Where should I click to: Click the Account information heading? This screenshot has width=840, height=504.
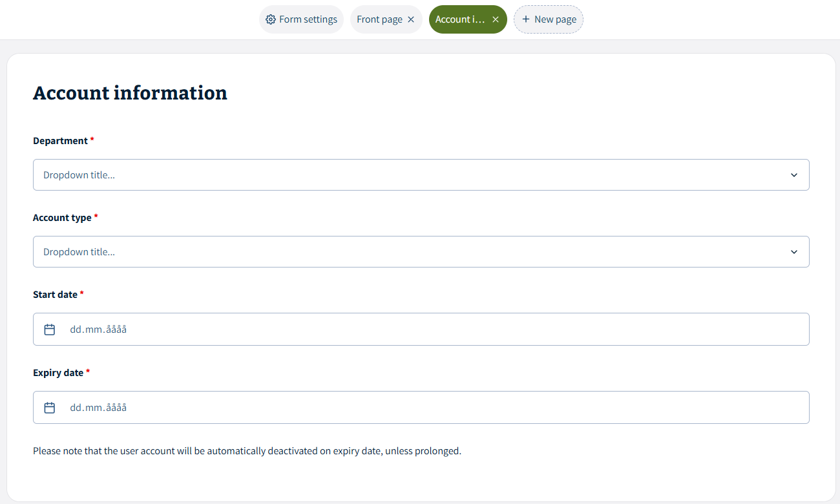(130, 93)
